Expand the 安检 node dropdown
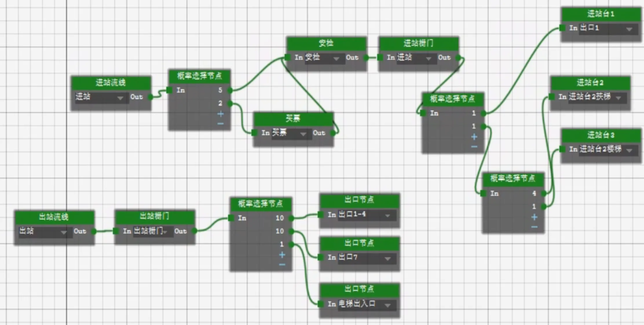Viewport: 644px width, 325px height. click(x=336, y=59)
